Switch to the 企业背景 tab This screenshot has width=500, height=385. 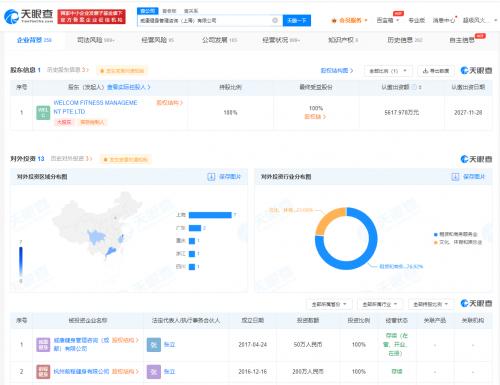click(x=34, y=40)
